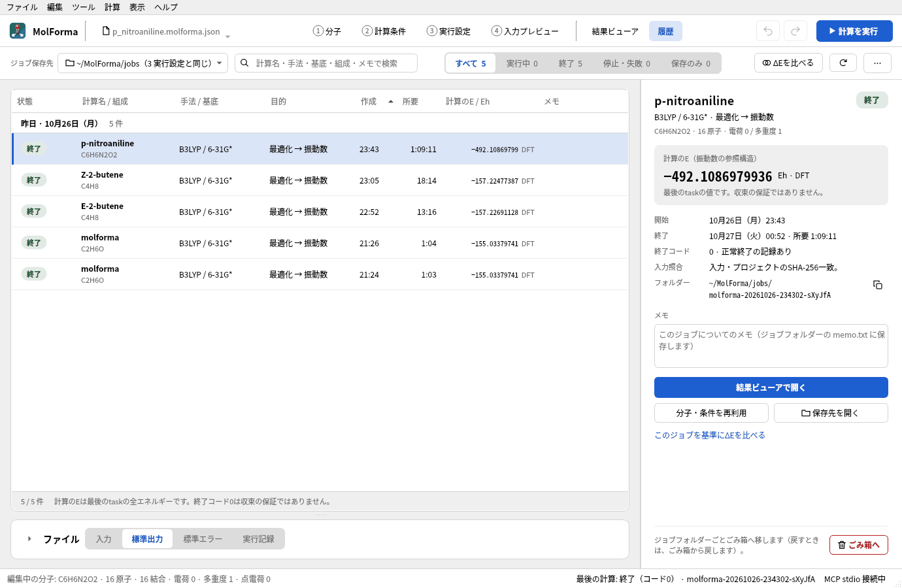The image size is (902, 588).
Task: Select the 終了 5 filter
Action: (571, 63)
